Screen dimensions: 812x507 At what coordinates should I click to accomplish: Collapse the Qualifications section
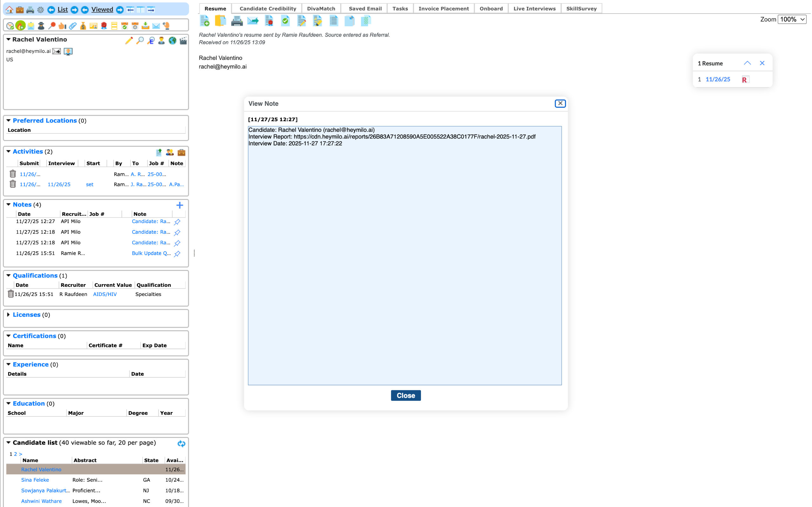(8, 275)
